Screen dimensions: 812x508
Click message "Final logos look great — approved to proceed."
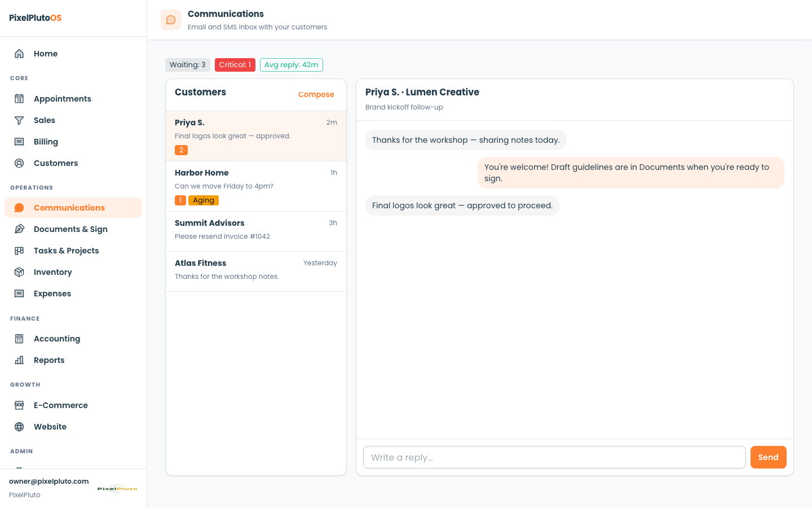[462, 205]
